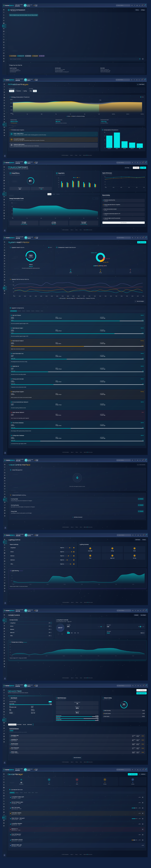Click the Peak Usage Pattern insight card
The image size is (151, 868).
(x=54, y=134)
